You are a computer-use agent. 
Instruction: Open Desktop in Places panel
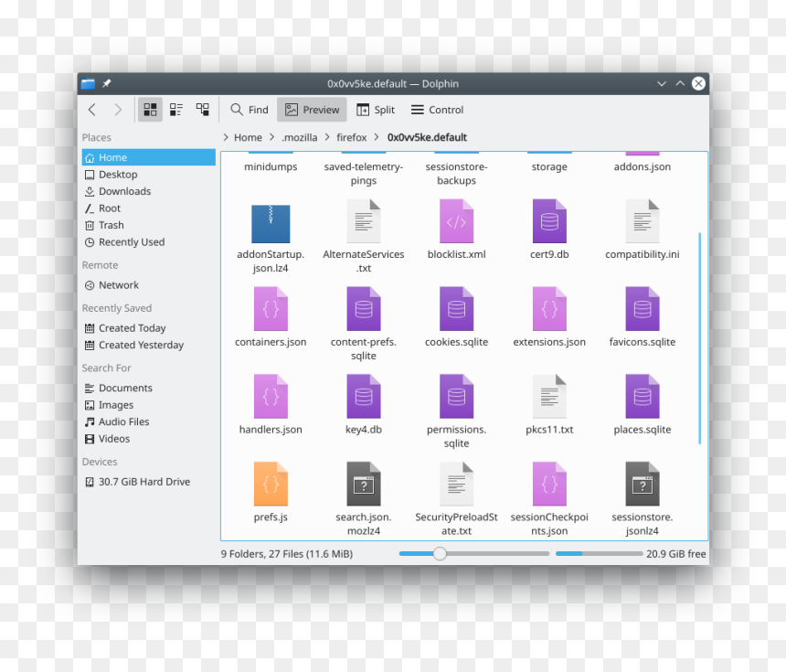tap(148, 175)
